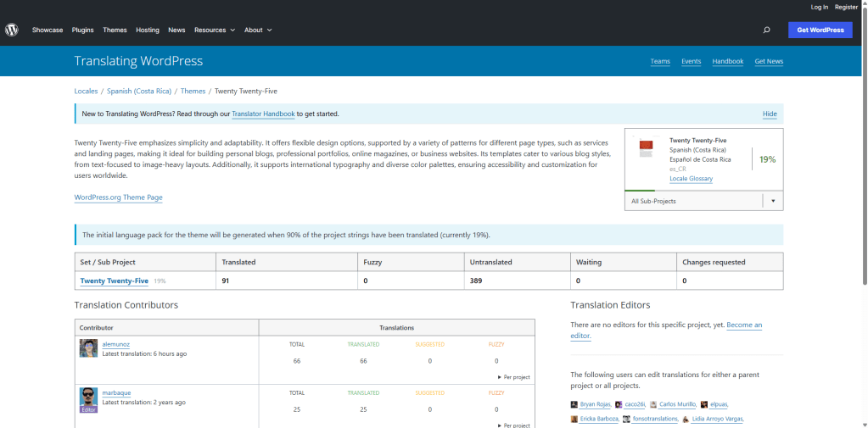Screen dimensions: 868x428
Task: Expand the About menu
Action: [x=258, y=30]
